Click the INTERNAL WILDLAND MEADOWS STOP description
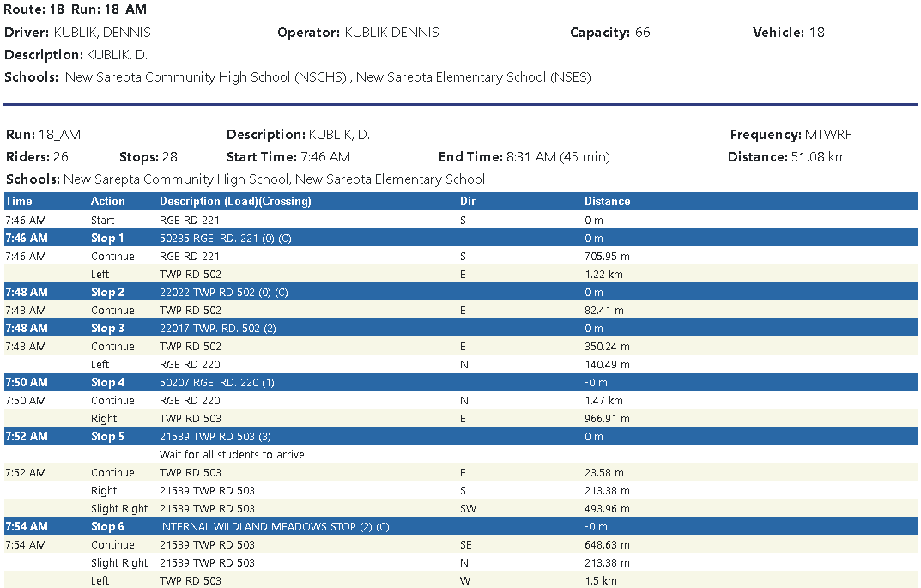Viewport: 921px width, 588px height. click(x=274, y=526)
